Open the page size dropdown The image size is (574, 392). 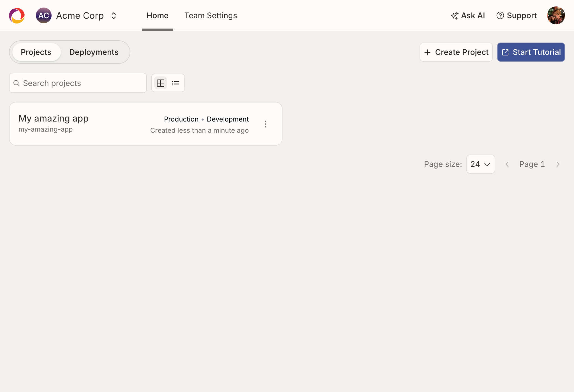click(x=480, y=164)
